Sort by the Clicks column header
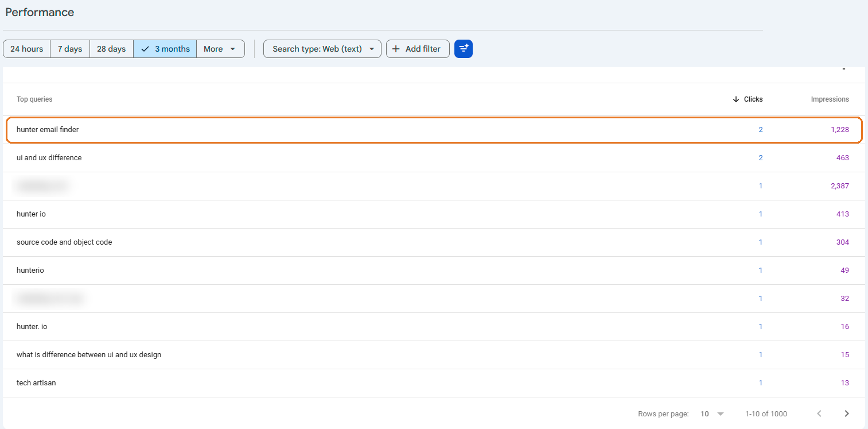This screenshot has width=868, height=429. pos(748,99)
